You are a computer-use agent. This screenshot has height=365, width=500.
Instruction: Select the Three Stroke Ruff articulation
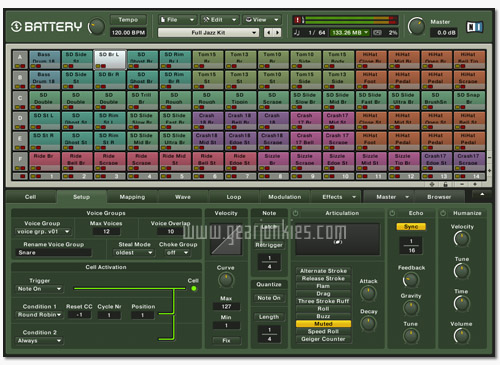point(323,301)
